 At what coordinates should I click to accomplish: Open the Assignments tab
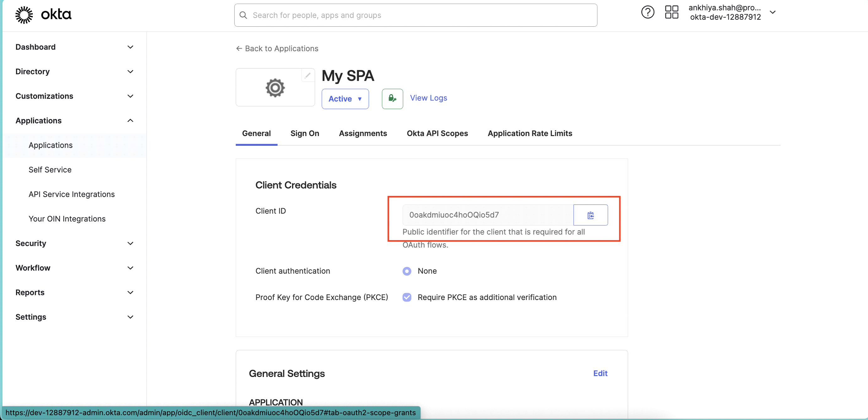(363, 134)
